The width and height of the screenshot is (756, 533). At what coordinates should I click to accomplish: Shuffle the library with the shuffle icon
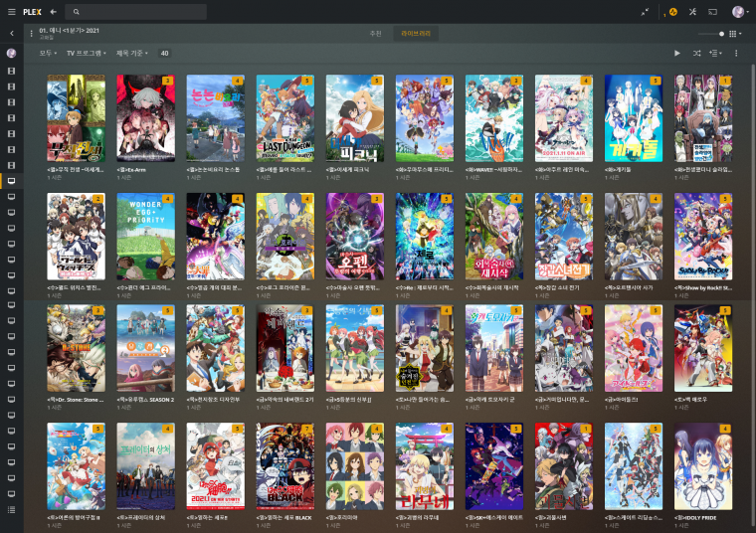pyautogui.click(x=696, y=53)
